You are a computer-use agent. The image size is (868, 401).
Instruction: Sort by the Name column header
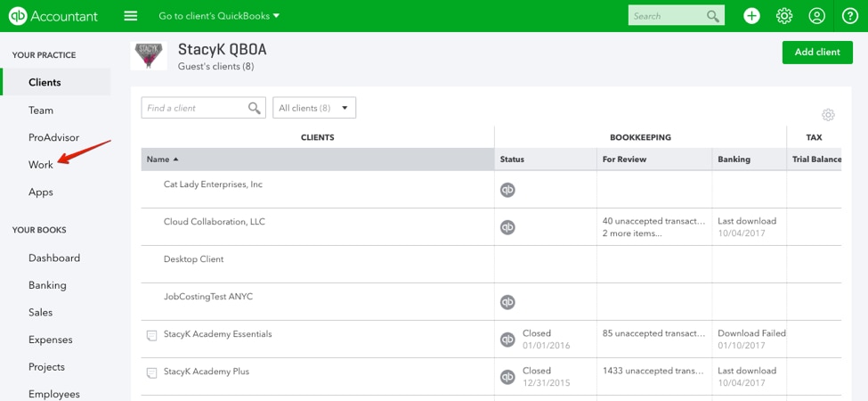pos(318,159)
